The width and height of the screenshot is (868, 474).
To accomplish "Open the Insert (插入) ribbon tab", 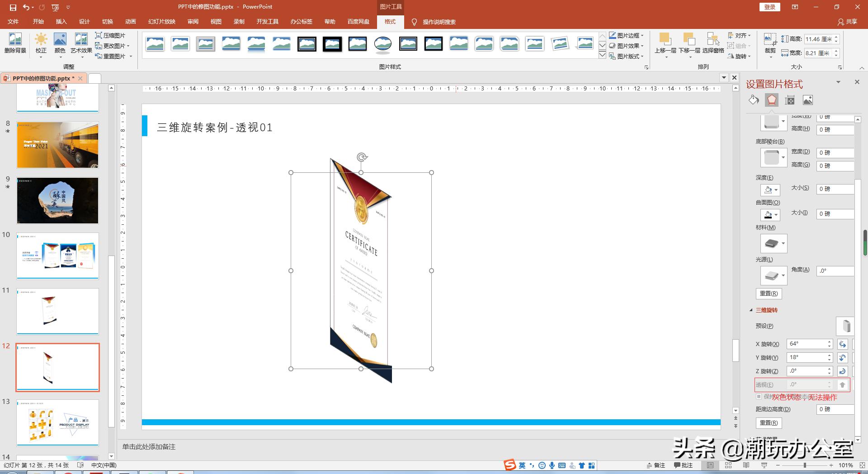I will tap(61, 22).
